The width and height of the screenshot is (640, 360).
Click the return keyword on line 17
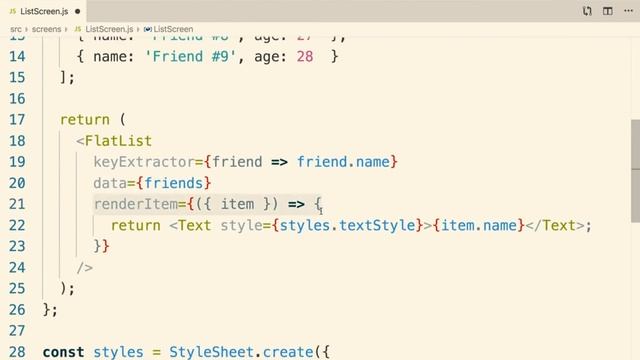click(85, 120)
